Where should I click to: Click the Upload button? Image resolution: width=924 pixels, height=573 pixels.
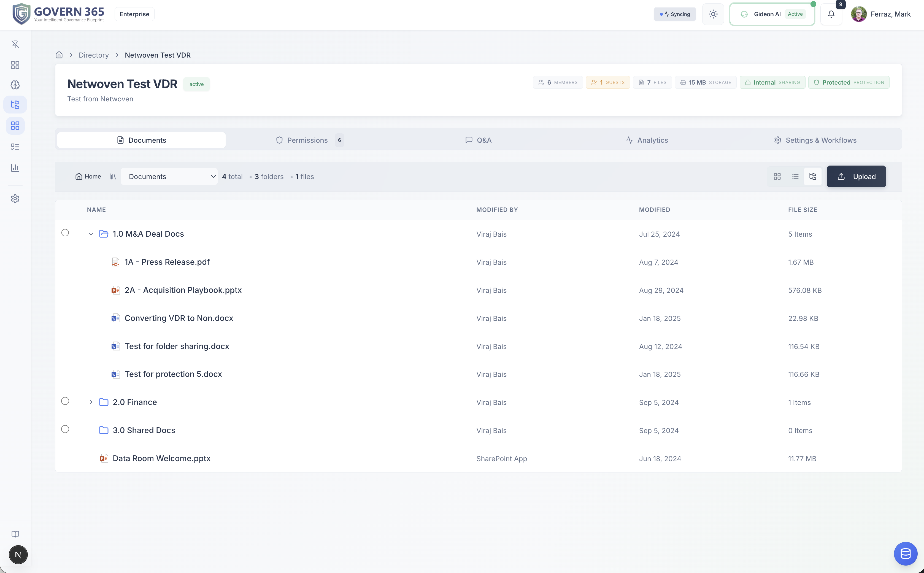tap(856, 177)
